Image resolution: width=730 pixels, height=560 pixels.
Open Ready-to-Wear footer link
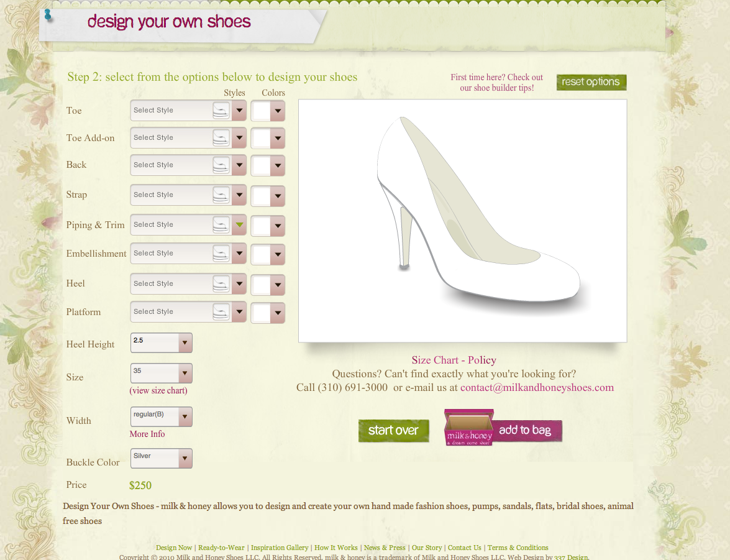[221, 548]
